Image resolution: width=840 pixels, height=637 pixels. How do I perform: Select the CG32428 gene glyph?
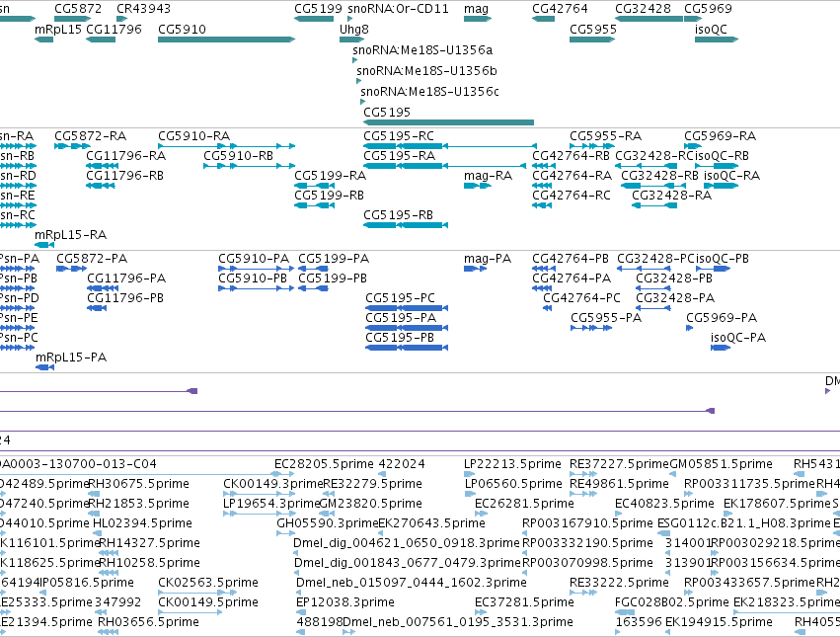click(x=649, y=19)
